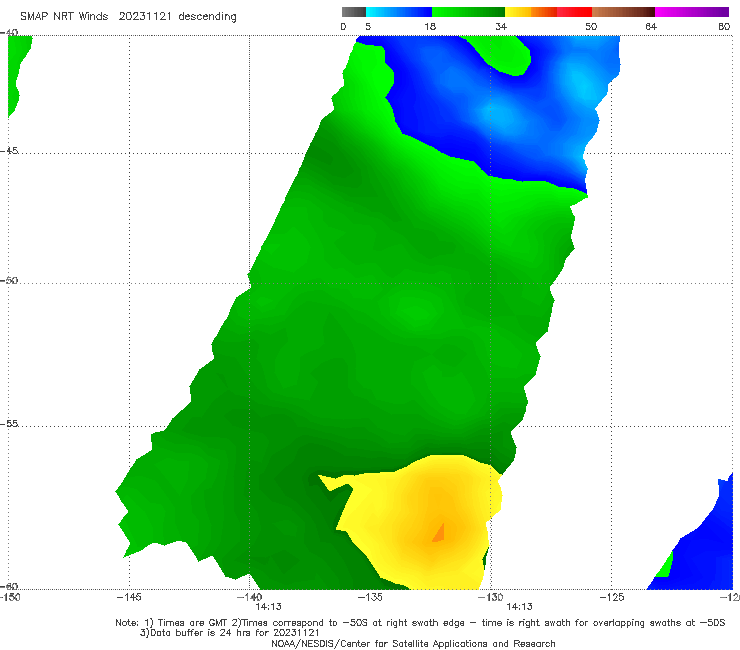Click the green 18-34 segment of the colorbar

pos(468,12)
